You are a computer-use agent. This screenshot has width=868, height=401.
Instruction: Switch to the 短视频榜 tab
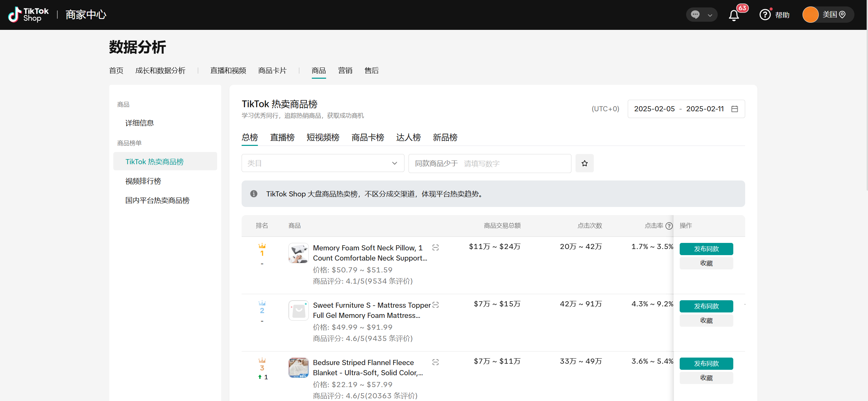tap(322, 137)
